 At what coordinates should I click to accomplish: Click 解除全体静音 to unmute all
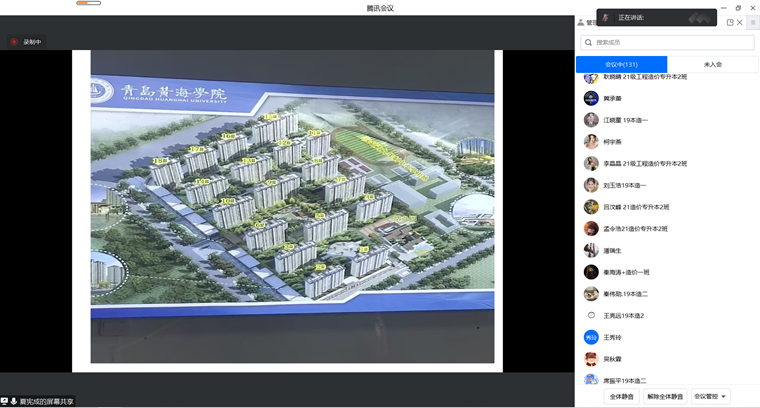coord(665,396)
